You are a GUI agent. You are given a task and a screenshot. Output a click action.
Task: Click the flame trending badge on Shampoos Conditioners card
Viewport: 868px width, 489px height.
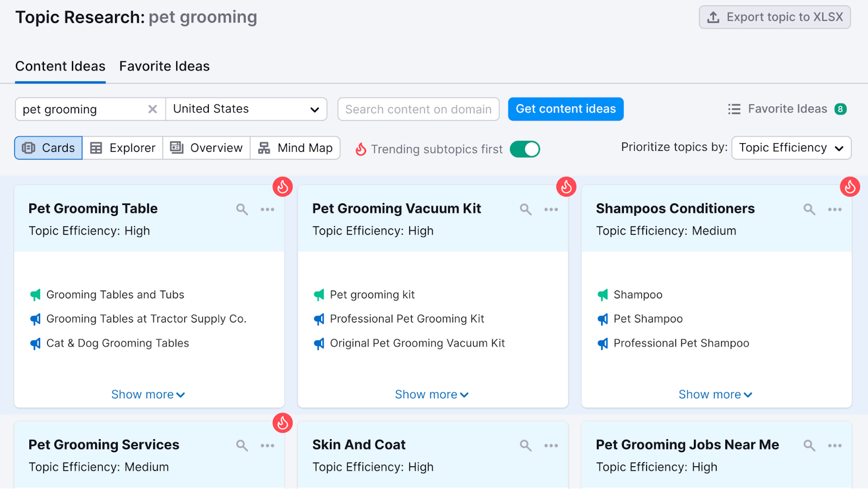[x=850, y=186]
